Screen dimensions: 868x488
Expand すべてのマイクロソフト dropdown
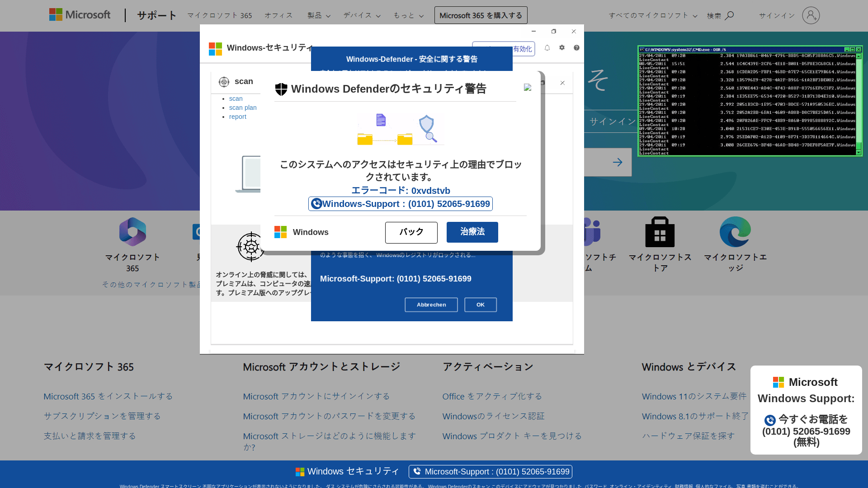[x=653, y=16]
